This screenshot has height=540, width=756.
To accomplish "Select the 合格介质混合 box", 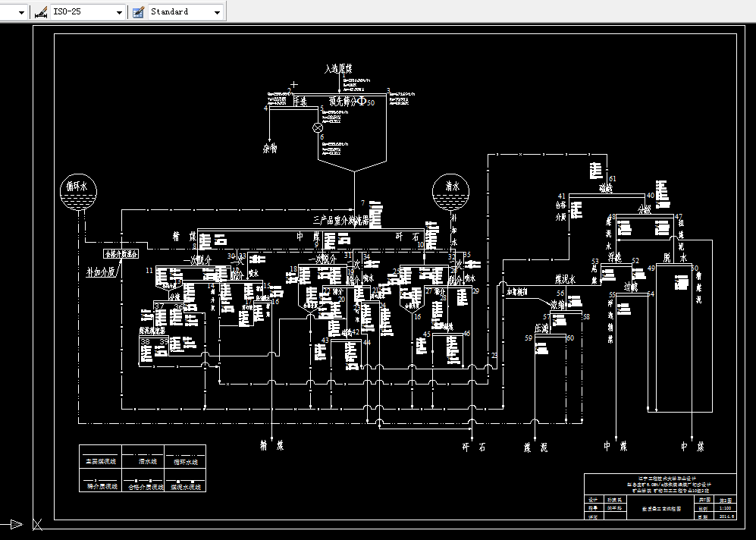I will click(121, 253).
